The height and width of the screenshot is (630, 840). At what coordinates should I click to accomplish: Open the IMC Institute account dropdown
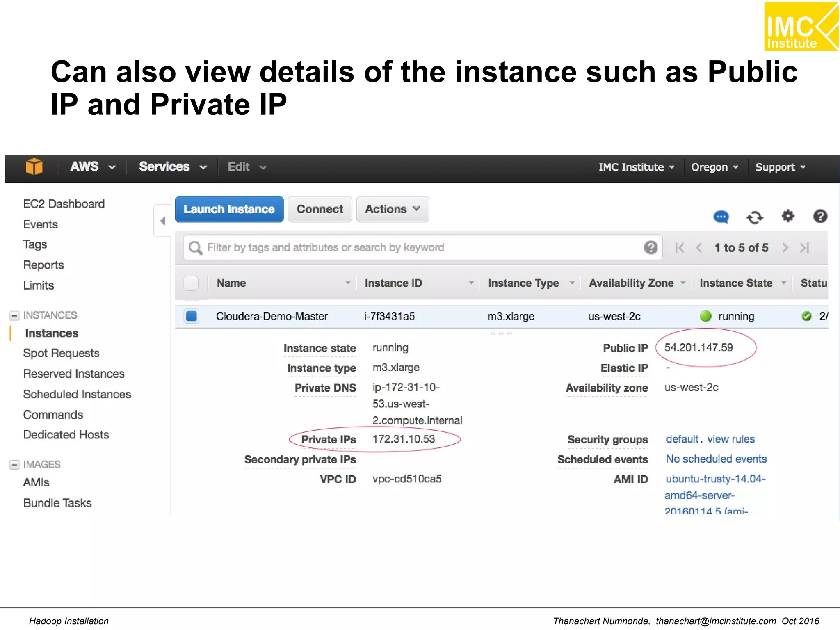pos(636,167)
